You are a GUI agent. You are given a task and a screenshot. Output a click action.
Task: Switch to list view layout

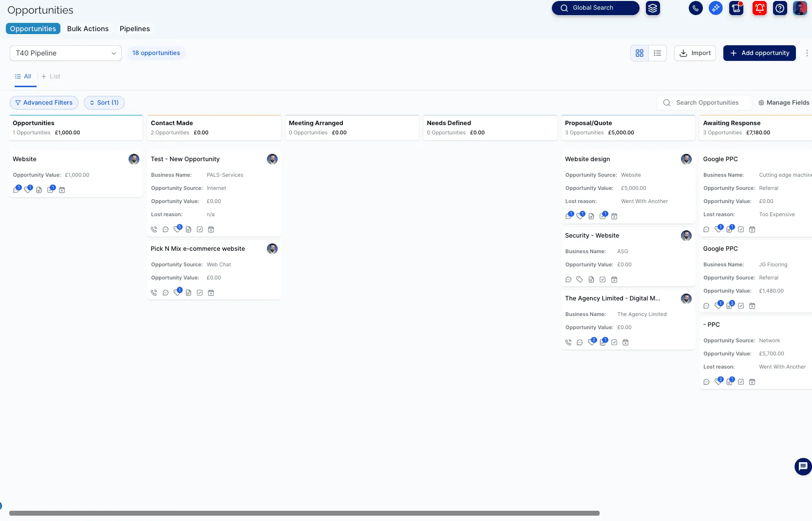click(x=657, y=53)
